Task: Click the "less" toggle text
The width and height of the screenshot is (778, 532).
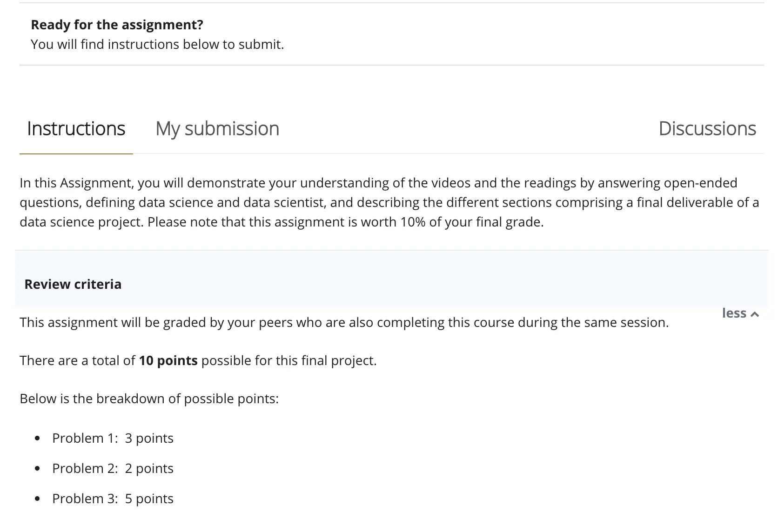Action: pyautogui.click(x=734, y=313)
